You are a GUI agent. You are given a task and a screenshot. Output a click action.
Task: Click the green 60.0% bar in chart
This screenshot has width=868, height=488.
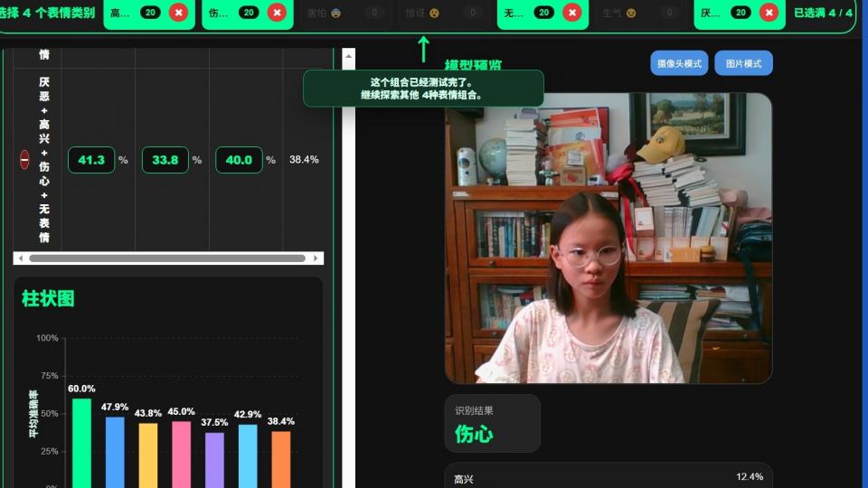(82, 443)
